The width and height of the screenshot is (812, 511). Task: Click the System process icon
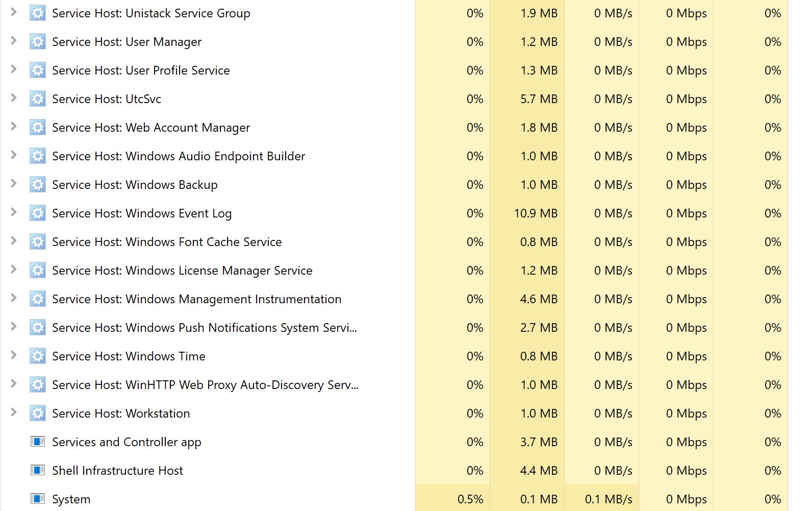coord(37,499)
